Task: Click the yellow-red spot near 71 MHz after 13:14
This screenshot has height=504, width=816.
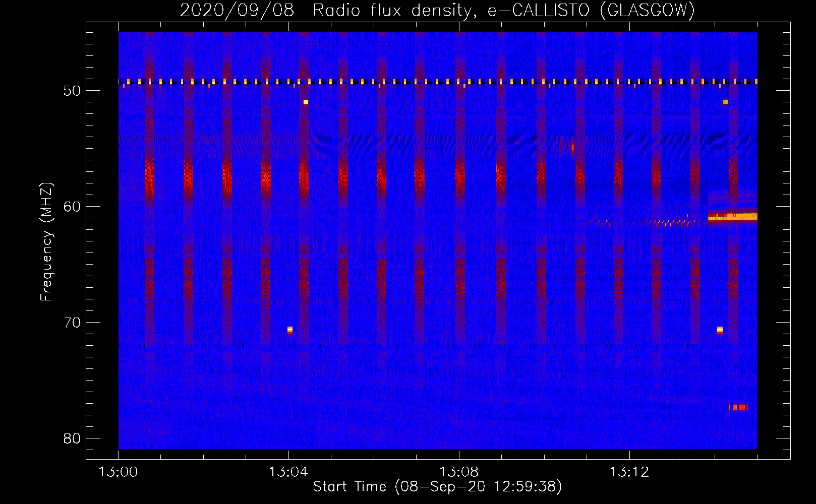Action: [720, 330]
